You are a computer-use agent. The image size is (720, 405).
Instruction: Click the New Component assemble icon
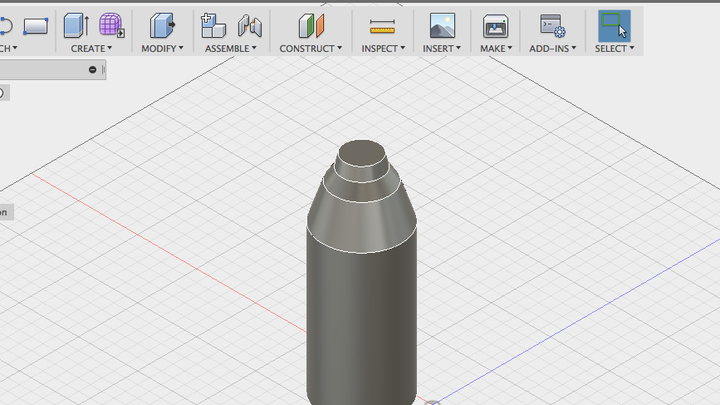(214, 25)
